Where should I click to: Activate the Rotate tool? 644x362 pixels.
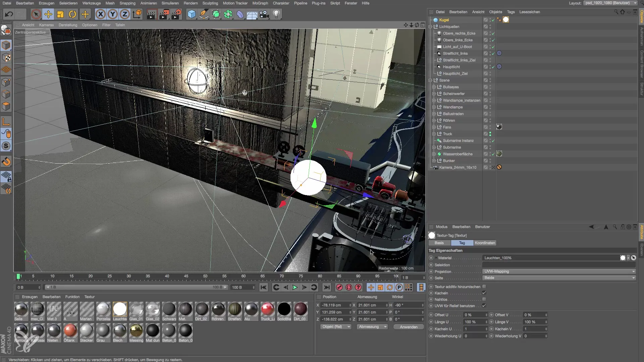click(72, 14)
